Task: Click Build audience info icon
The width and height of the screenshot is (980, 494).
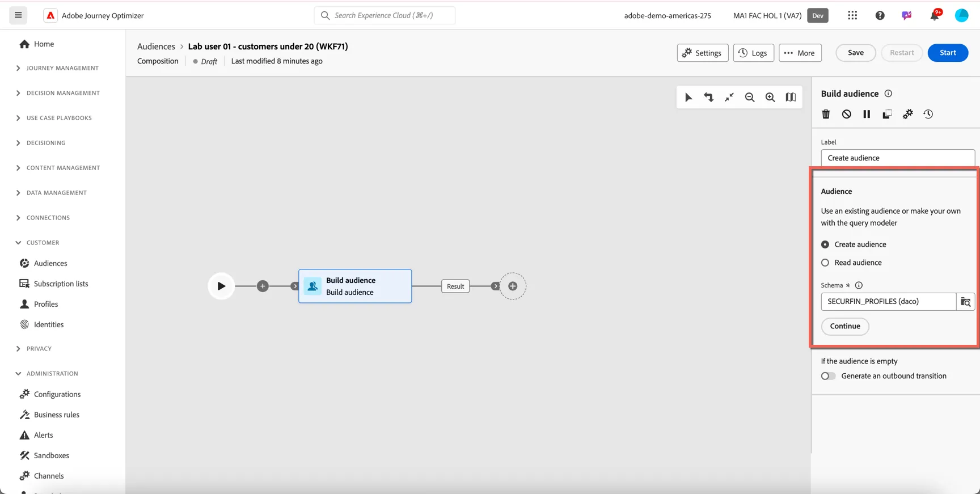Action: (x=888, y=94)
